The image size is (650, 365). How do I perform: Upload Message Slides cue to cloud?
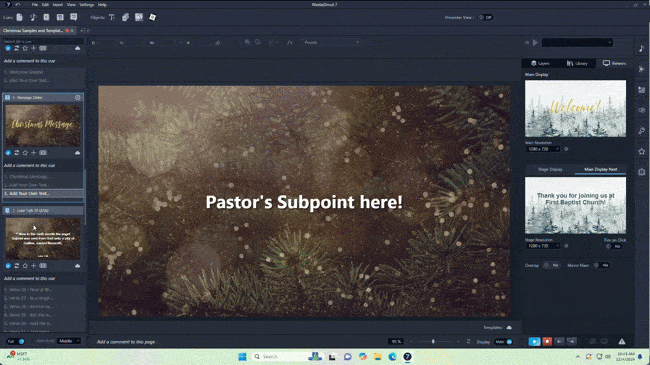78,153
